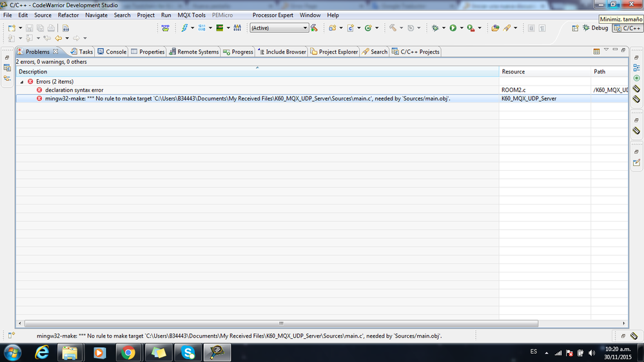Select the C/C++ perspective button
The image size is (644, 362).
coord(628,28)
